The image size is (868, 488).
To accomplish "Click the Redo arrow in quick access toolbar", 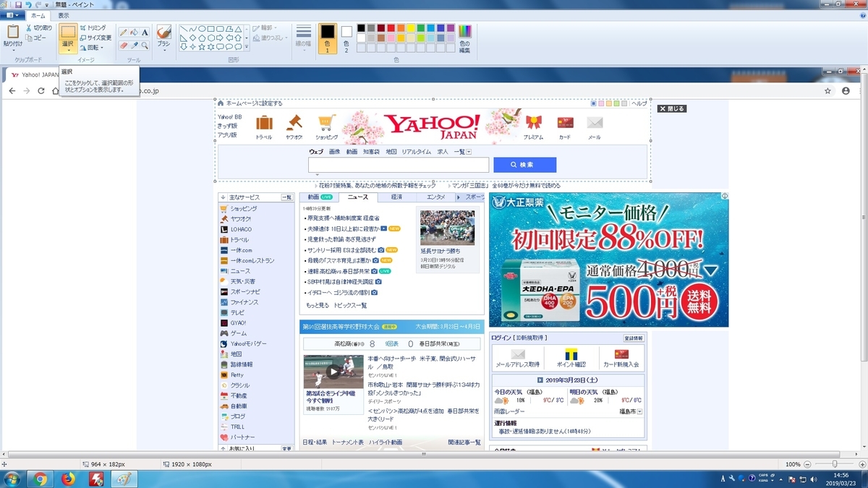I will tap(38, 4).
